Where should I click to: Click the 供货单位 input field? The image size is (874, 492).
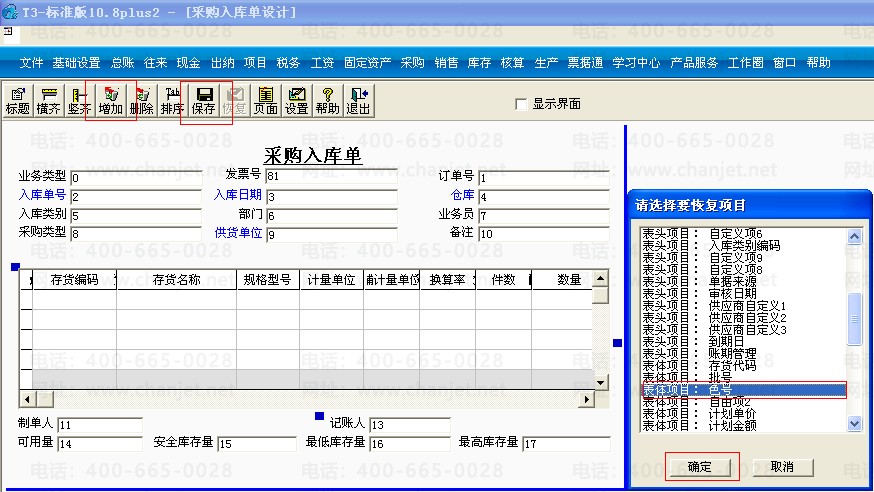coord(332,235)
